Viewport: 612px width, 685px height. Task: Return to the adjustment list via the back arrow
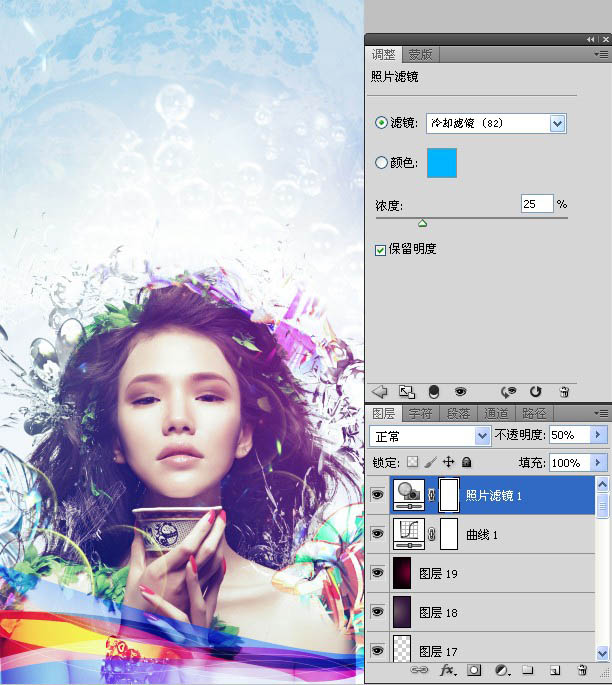(380, 391)
